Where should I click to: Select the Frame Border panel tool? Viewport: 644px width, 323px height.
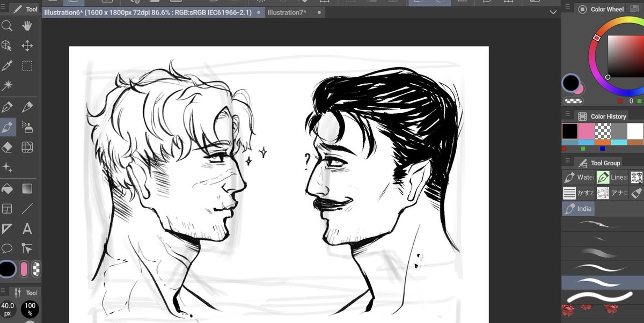(7, 209)
